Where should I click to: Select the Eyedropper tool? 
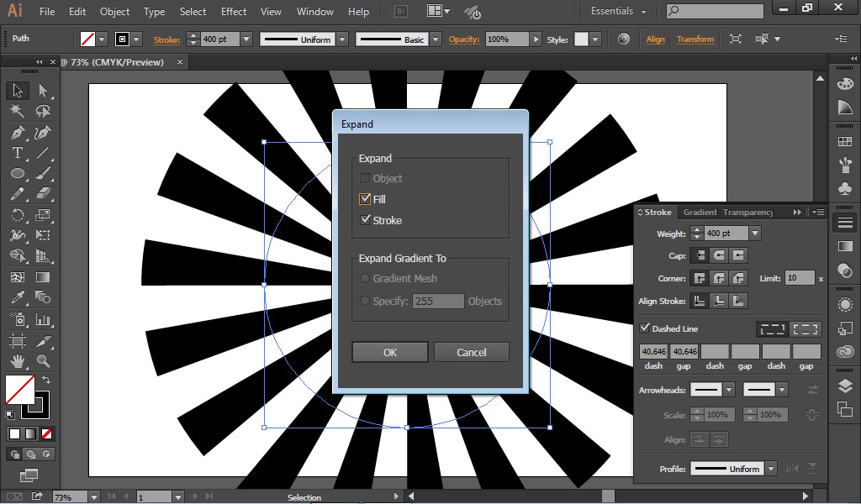click(x=18, y=296)
